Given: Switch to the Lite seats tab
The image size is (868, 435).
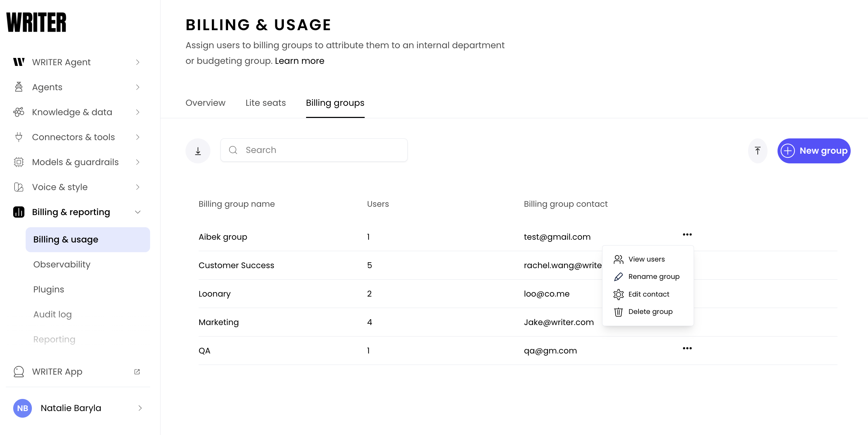Looking at the screenshot, I should 266,103.
